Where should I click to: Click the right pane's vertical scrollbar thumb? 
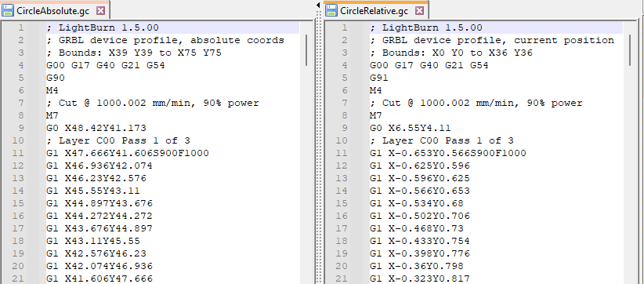630,50
